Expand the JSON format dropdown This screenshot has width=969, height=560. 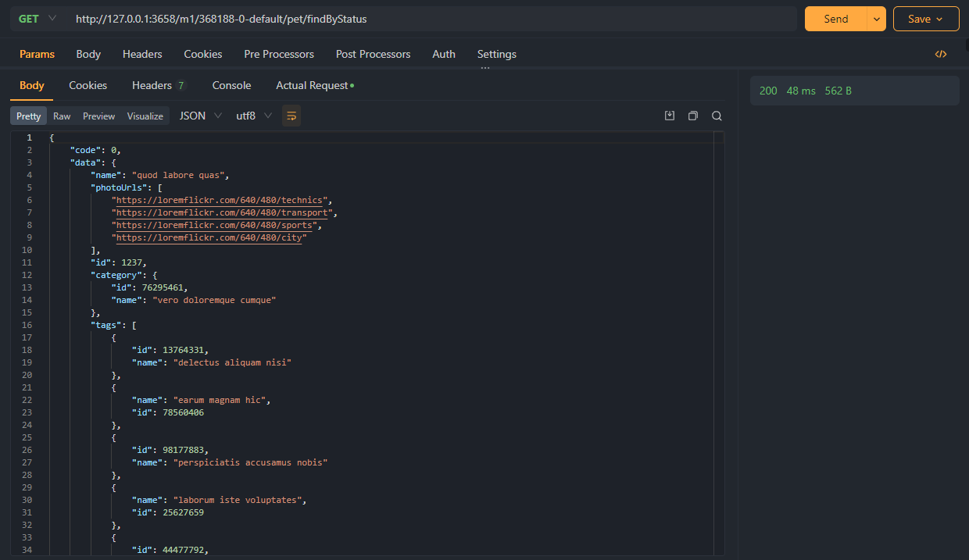[x=201, y=116]
